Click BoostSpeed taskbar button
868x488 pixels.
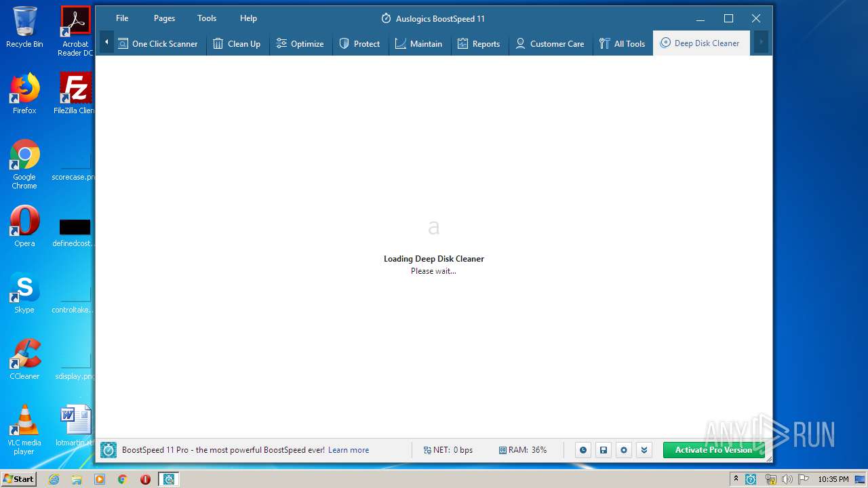click(x=169, y=479)
